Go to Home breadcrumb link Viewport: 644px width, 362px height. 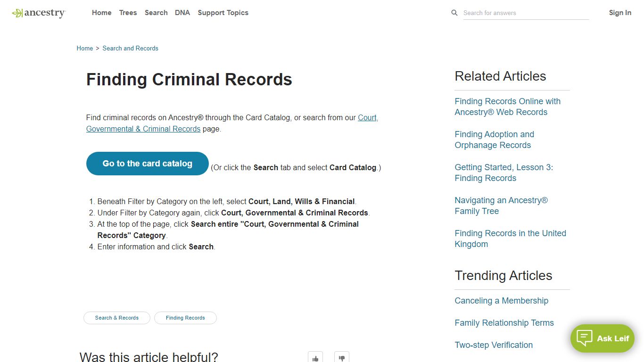tap(85, 48)
